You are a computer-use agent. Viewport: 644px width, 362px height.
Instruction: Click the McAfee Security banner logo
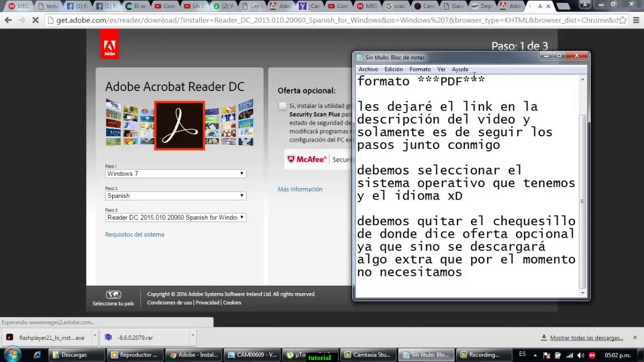point(307,159)
